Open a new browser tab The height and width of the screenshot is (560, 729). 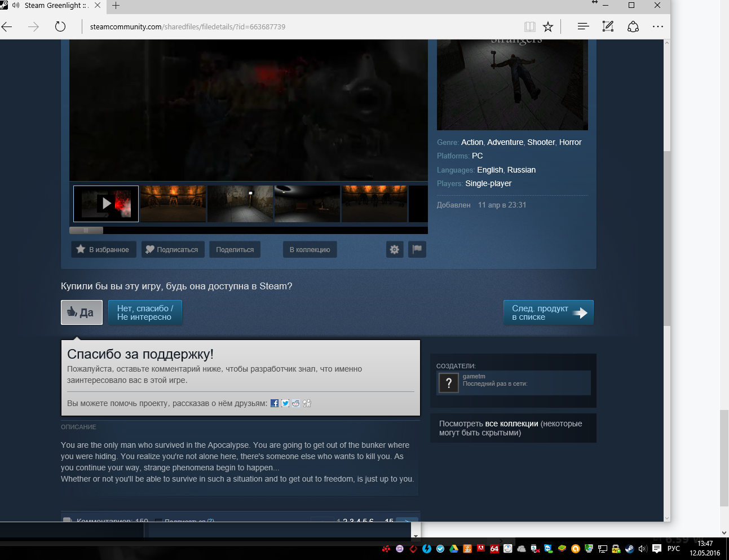click(116, 6)
